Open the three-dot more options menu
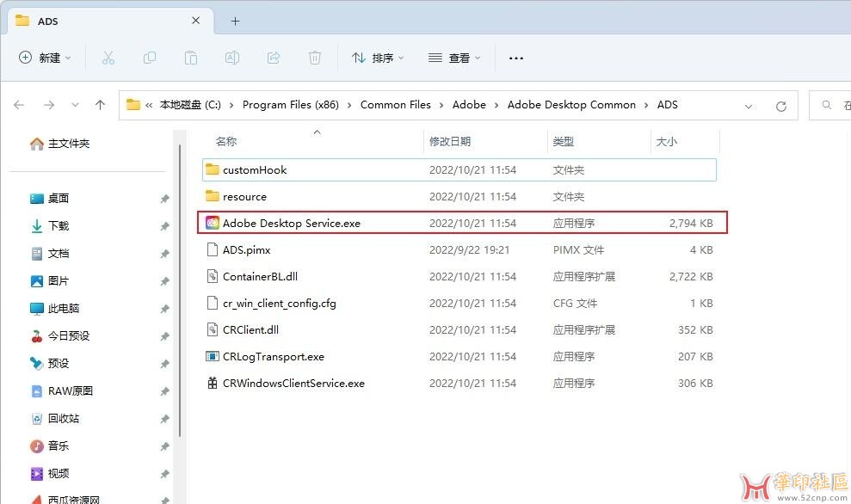The width and height of the screenshot is (851, 504). [x=516, y=58]
